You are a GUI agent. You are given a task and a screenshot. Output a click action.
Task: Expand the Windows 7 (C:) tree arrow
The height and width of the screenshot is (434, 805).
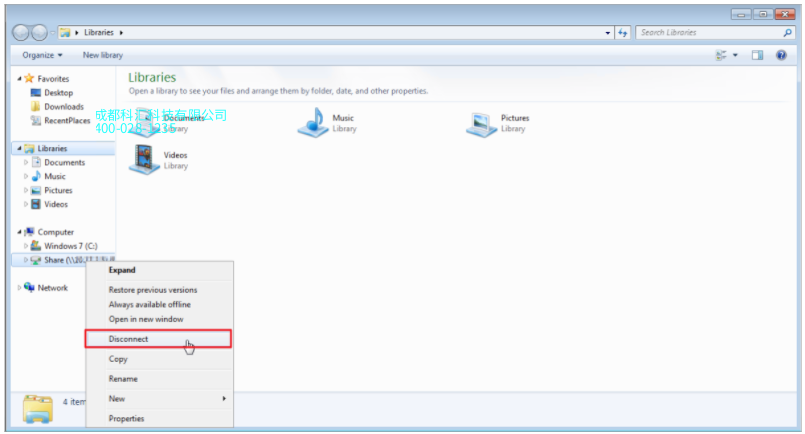point(26,246)
